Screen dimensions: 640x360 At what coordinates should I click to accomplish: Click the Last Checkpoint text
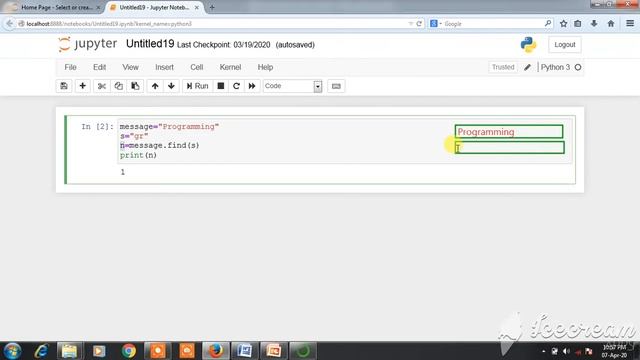tap(224, 45)
